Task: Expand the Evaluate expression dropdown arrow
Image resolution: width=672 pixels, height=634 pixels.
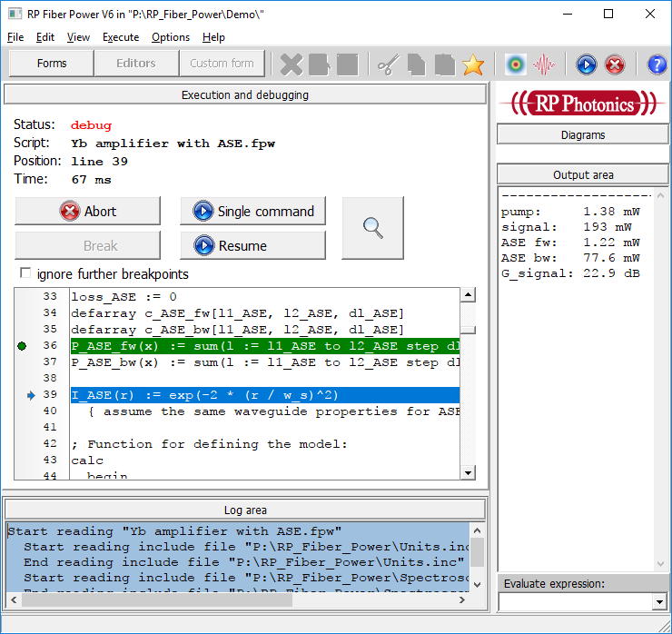Action: click(659, 602)
